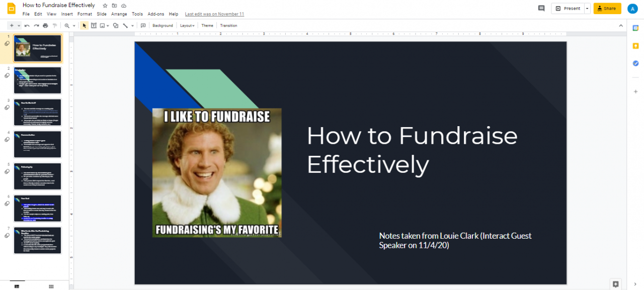Open the new slide layout dropdown arrow

click(19, 26)
